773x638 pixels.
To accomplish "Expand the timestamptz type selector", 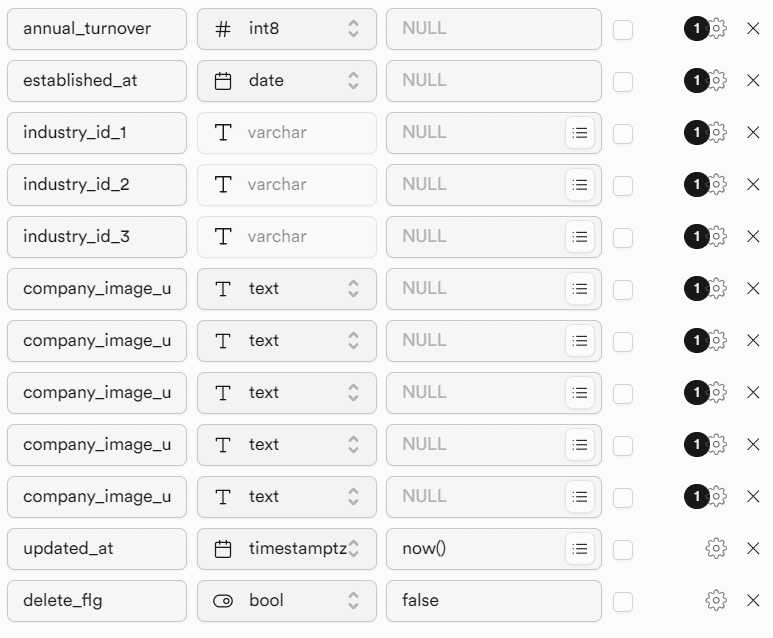I will pos(287,548).
